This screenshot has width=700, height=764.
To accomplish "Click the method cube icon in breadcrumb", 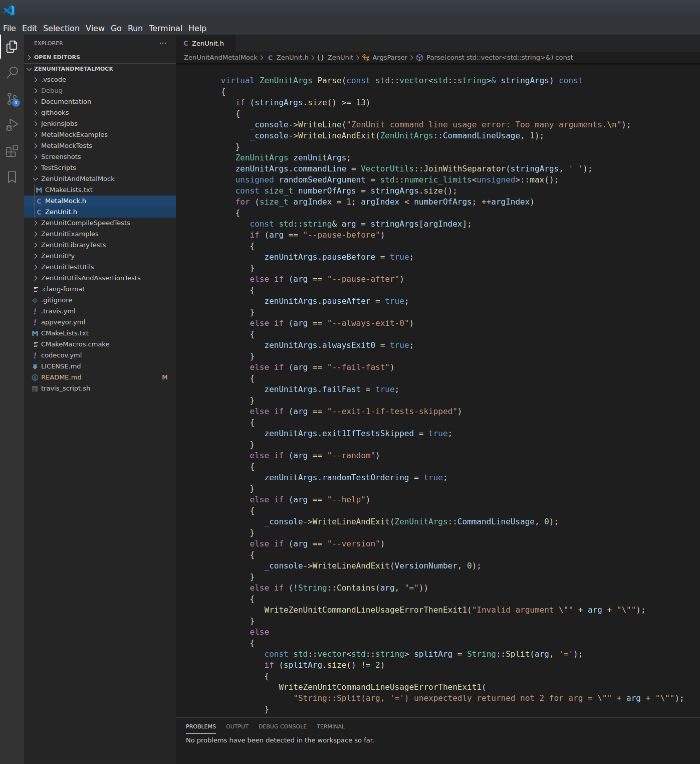I will point(420,58).
